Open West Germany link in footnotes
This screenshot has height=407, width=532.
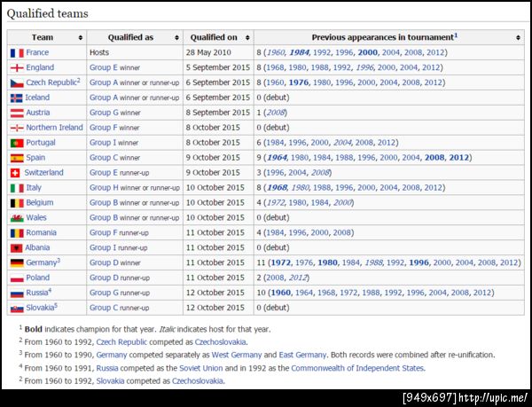pos(237,355)
